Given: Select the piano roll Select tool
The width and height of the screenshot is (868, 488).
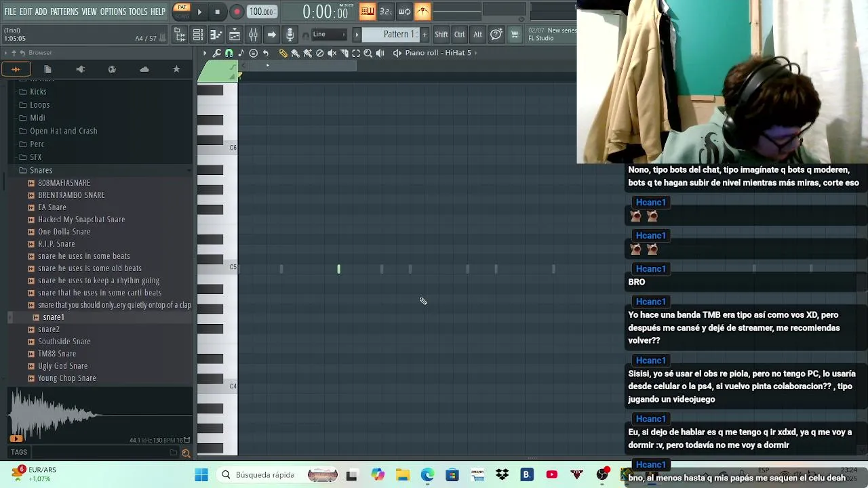Looking at the screenshot, I should [356, 53].
